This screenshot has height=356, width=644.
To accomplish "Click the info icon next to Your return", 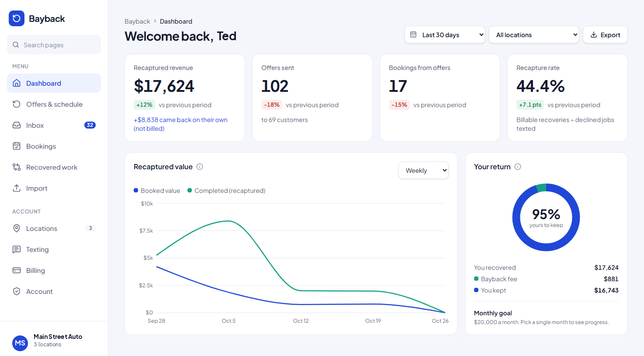I will [x=518, y=167].
